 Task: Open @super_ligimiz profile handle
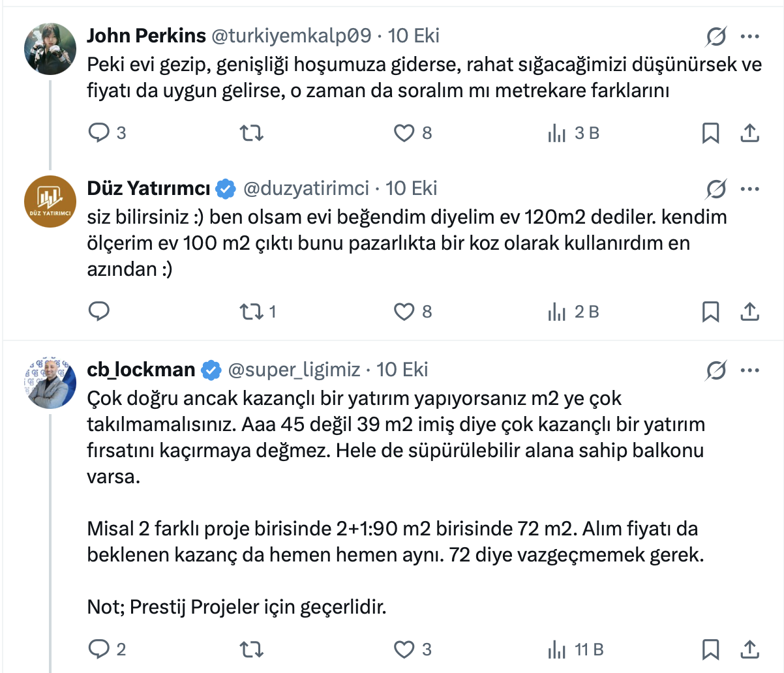point(294,370)
